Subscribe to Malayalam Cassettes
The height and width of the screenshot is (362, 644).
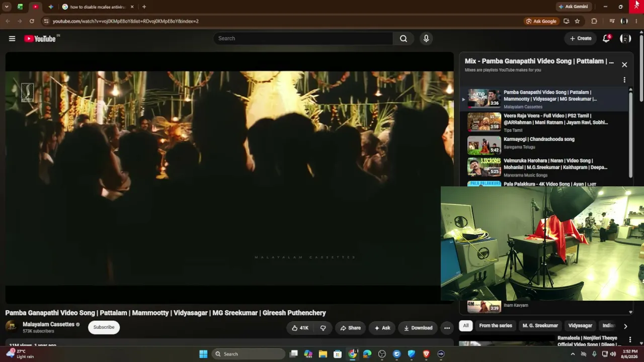[104, 327]
